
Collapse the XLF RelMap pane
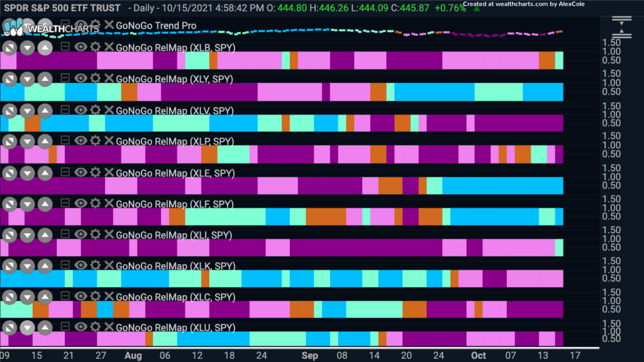(x=65, y=203)
